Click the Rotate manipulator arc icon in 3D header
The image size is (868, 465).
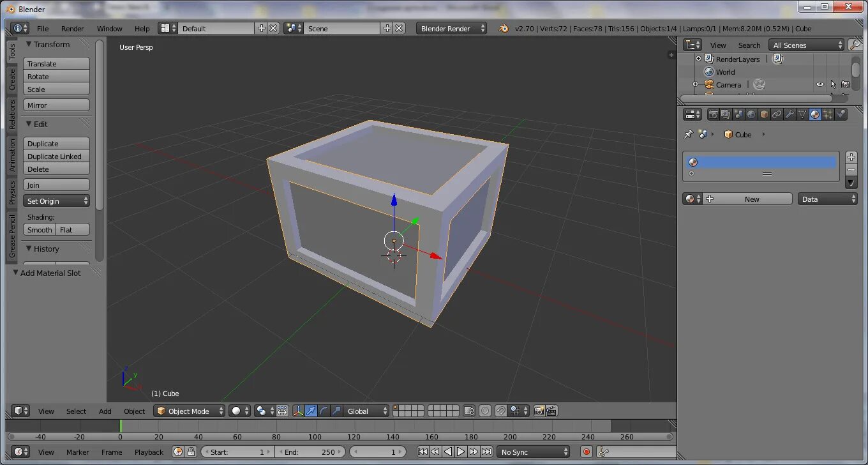(324, 411)
